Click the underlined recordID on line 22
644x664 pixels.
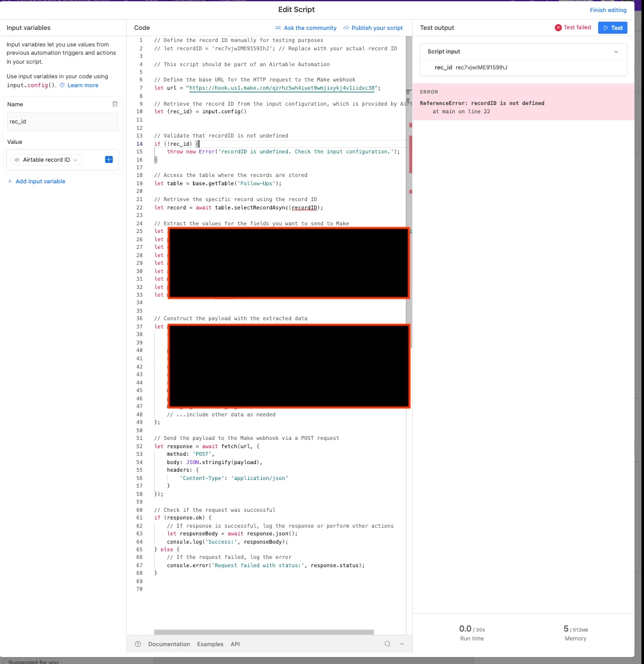pyautogui.click(x=304, y=208)
